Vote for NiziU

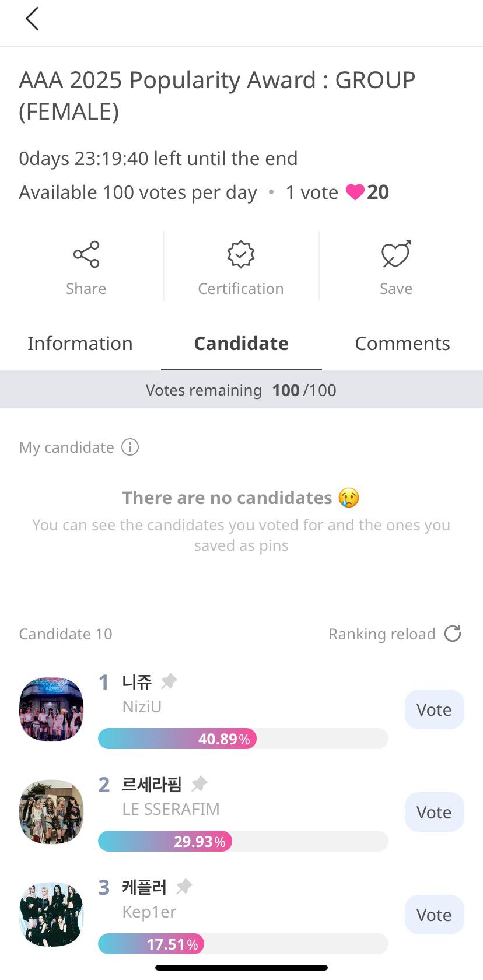[x=434, y=709]
